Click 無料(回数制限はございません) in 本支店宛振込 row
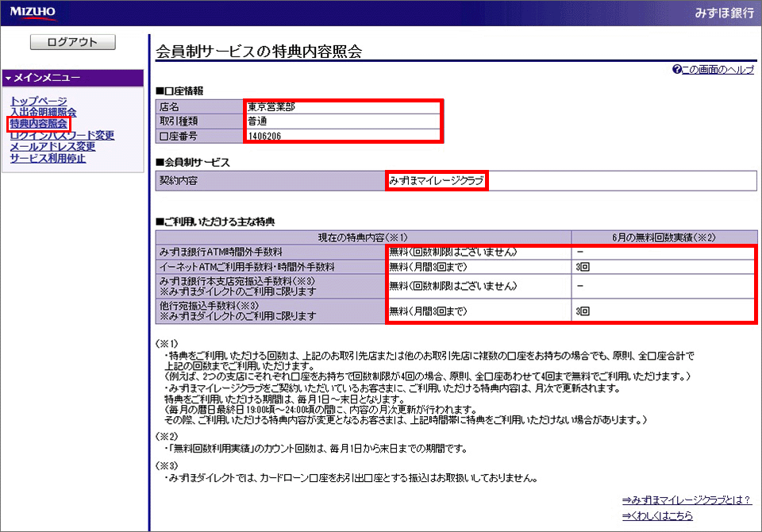Viewport: 762px width, 532px height. 453,287
